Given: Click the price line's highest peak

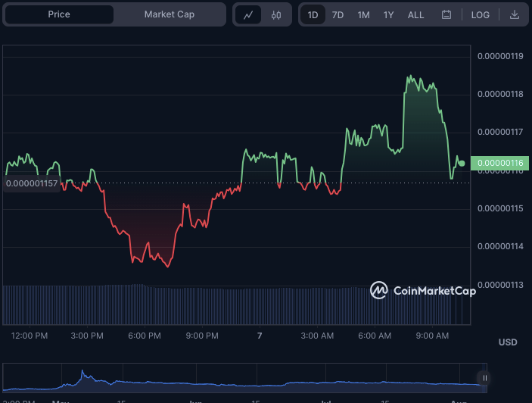Looking at the screenshot, I should (409, 77).
